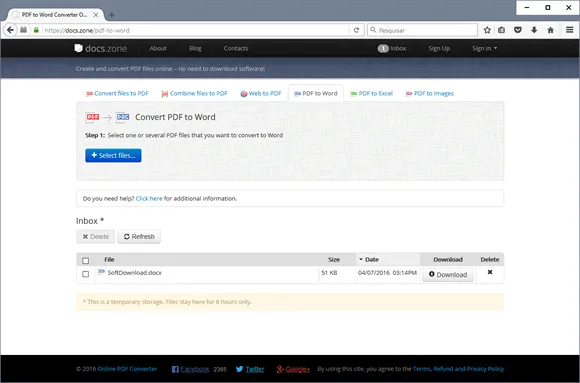Screen dimensions: 580x383
Task: Open the browser hamburger menu
Action: (x=570, y=30)
